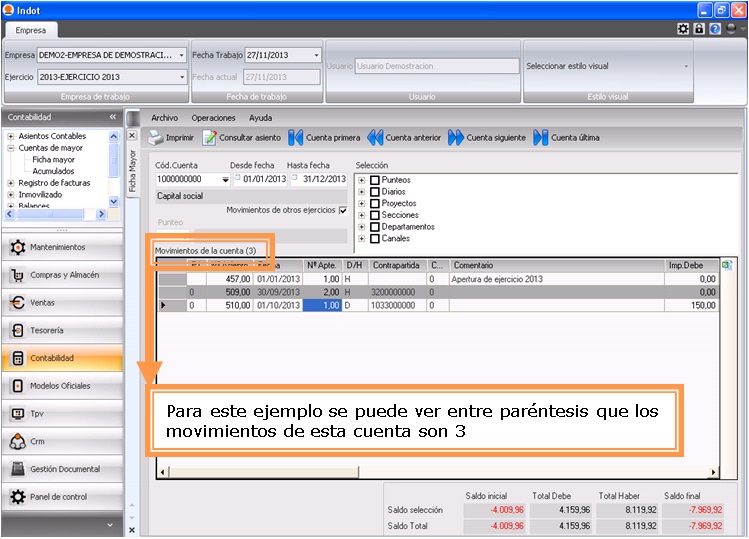Image resolution: width=749 pixels, height=539 pixels.
Task: Select Ficha mayor in the tree
Action: click(x=53, y=160)
